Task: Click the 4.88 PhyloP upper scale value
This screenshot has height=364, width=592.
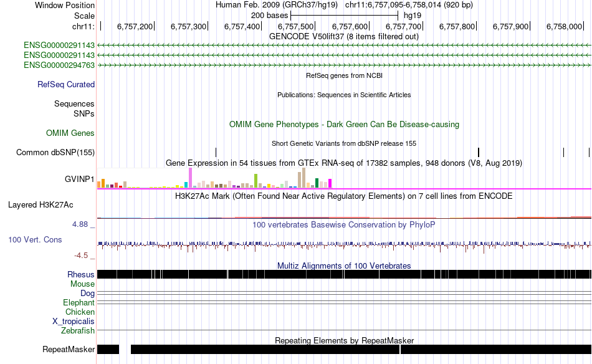Action: 80,224
